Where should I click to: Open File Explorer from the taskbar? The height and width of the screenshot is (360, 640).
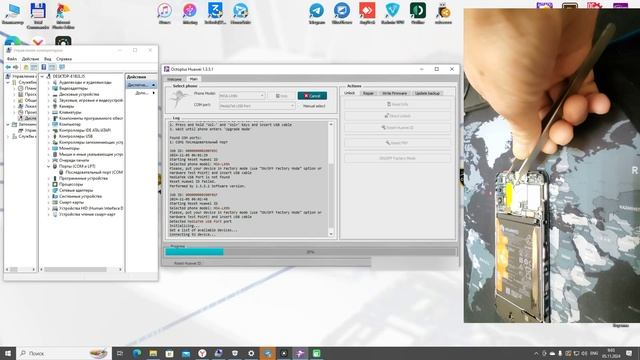tap(153, 353)
